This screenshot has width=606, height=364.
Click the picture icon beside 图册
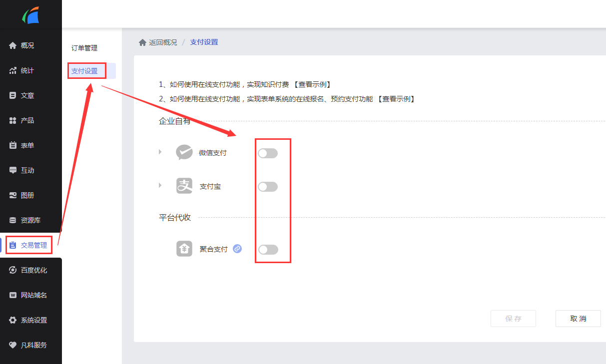(13, 195)
